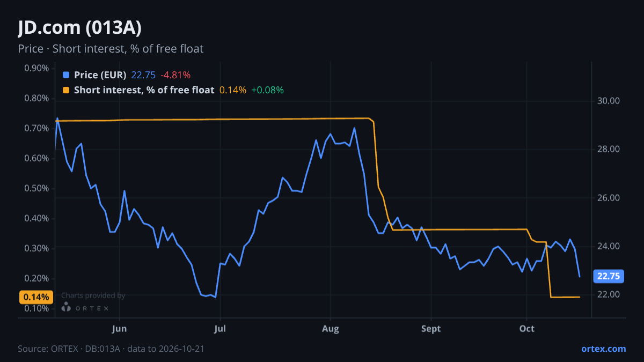Image resolution: width=644 pixels, height=362 pixels.
Task: Click the blue Price legend color marker
Action: pyautogui.click(x=66, y=75)
